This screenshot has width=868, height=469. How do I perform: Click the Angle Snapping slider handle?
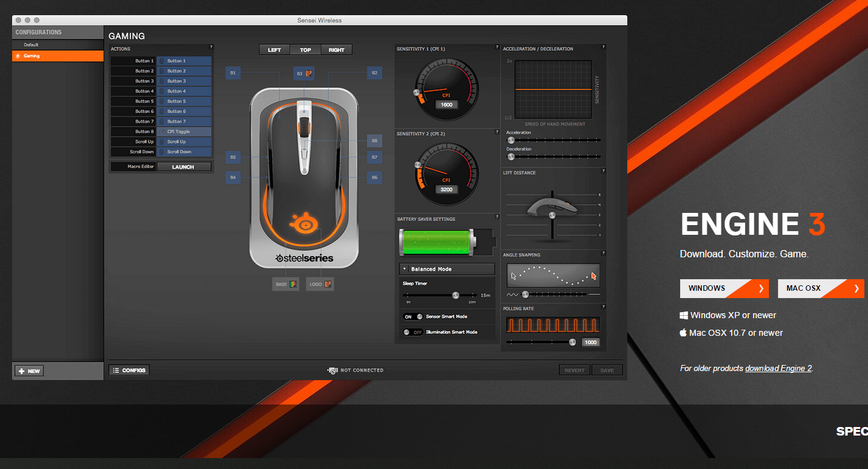(525, 294)
